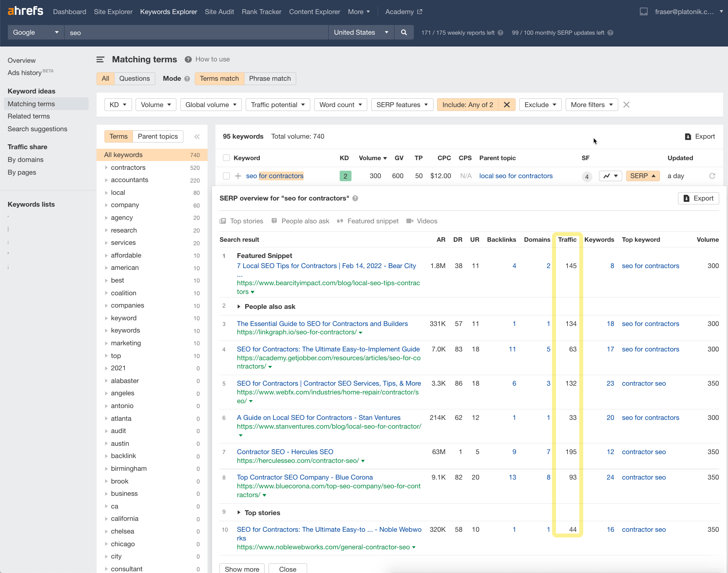Click the ahrefs logo
Viewport: 728px width, 573px height.
25,11
